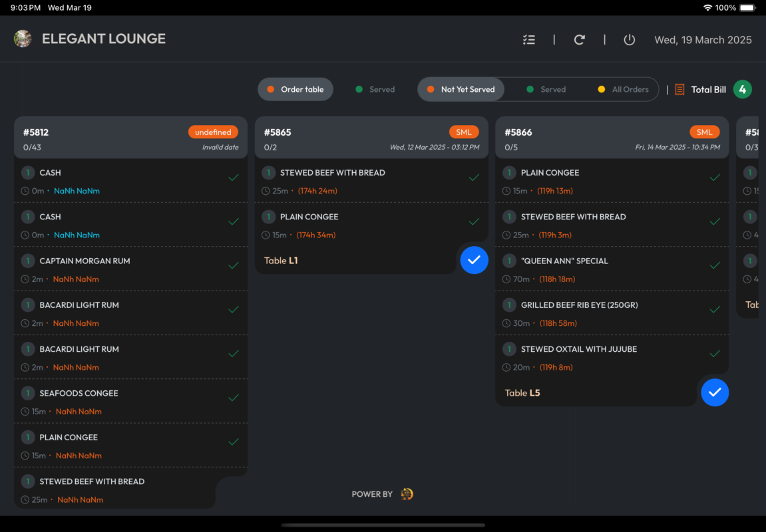Select the Stewed Oxtail With Jujube item
766x532 pixels.
578,349
